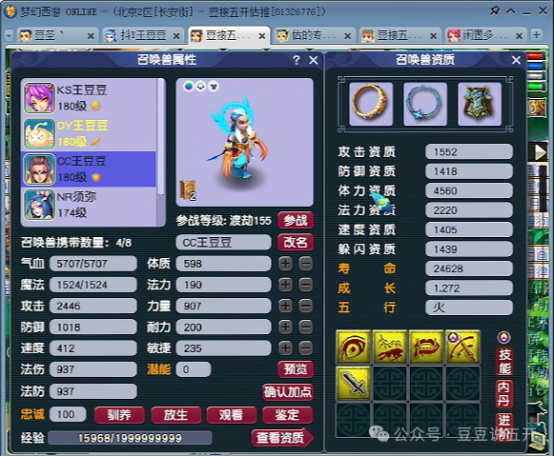This screenshot has width=554, height=457.
Task: Open the sword skill icon
Action: 353,383
